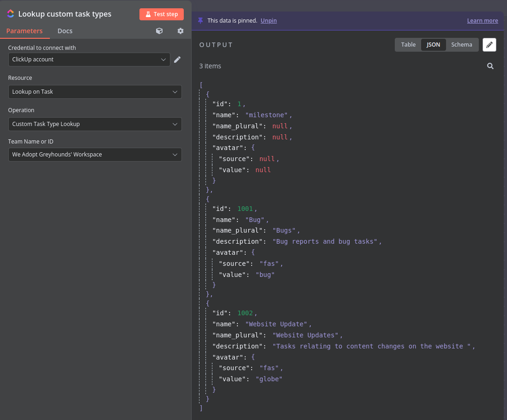This screenshot has height=420, width=507.
Task: Click the "globe" avatar value
Action: (x=269, y=379)
